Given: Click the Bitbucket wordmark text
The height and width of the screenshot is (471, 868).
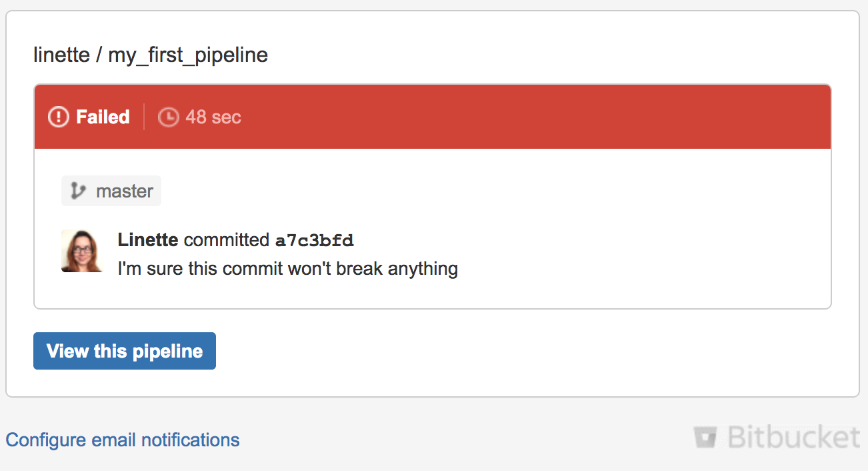Looking at the screenshot, I should coord(794,438).
